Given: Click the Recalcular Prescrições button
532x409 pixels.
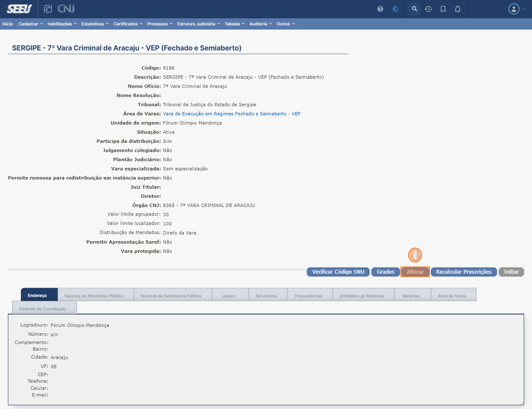Looking at the screenshot, I should click(x=464, y=272).
